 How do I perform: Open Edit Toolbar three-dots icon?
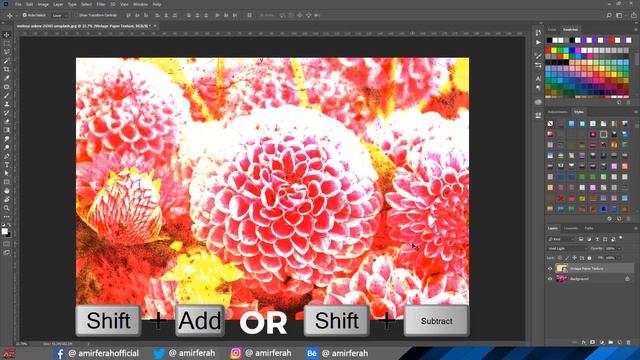click(x=7, y=217)
